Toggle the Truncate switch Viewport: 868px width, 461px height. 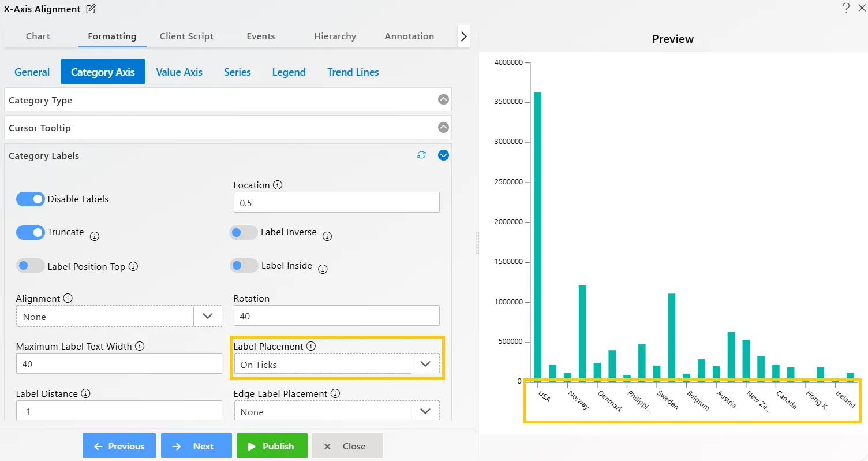tap(31, 232)
